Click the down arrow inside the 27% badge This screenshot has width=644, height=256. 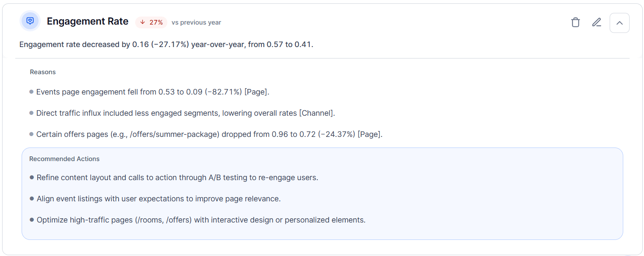[143, 22]
